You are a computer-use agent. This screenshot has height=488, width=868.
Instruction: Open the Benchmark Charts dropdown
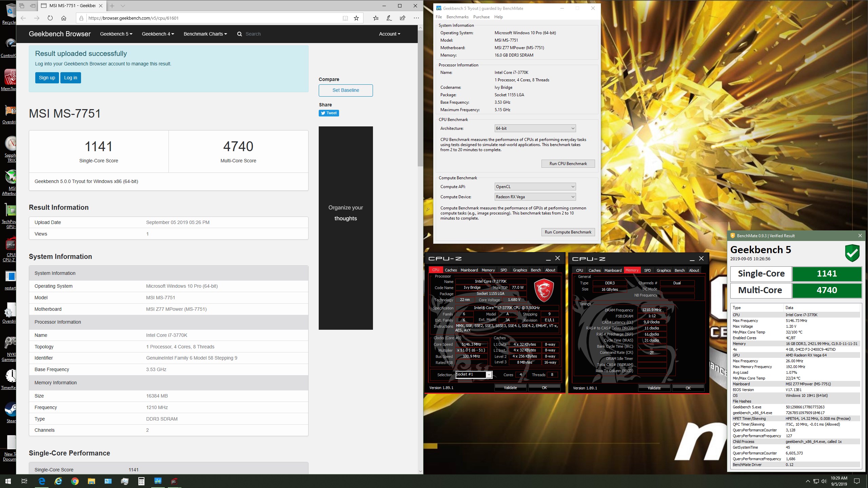[x=205, y=34]
